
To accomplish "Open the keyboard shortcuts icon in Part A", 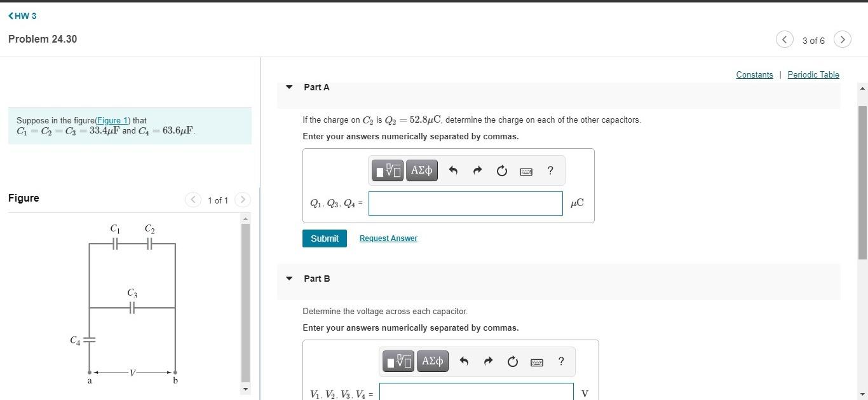I will 526,170.
